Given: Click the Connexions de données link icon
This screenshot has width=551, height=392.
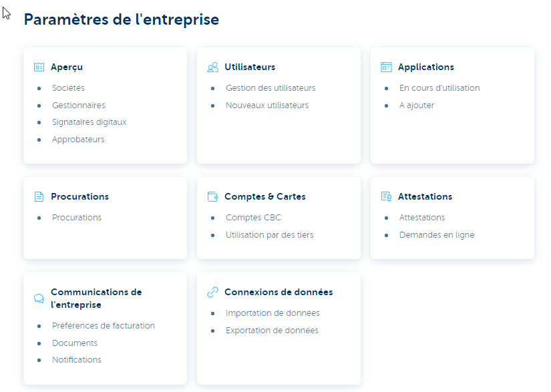Looking at the screenshot, I should pos(212,292).
